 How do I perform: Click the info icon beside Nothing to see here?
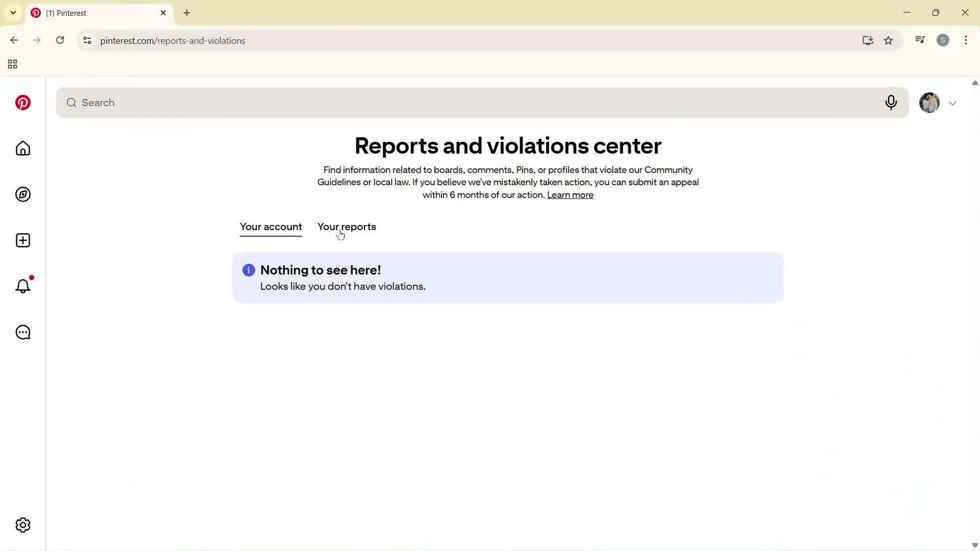coord(249,270)
